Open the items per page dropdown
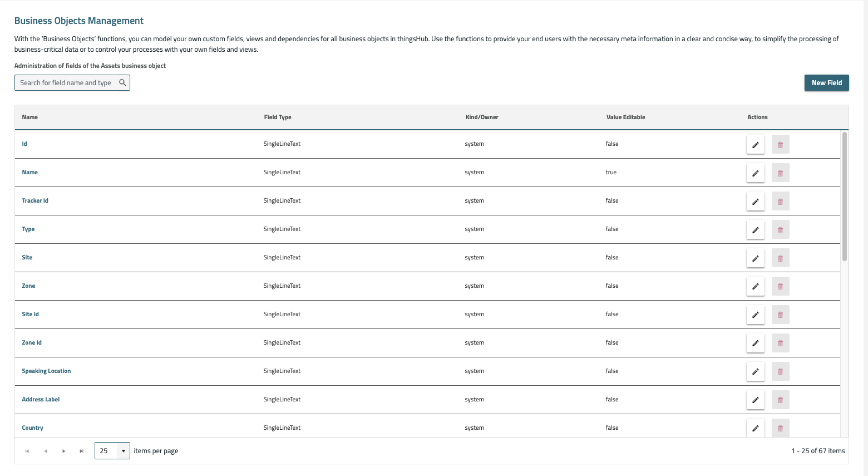 coord(112,451)
